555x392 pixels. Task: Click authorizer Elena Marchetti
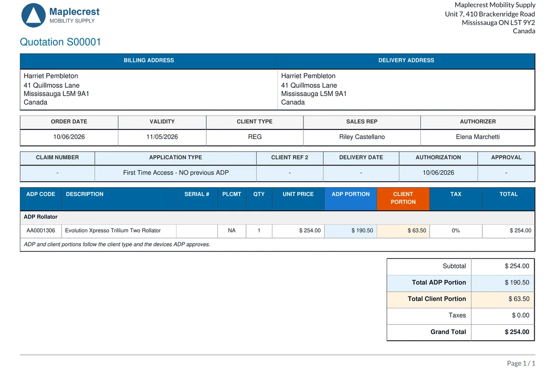coord(478,137)
